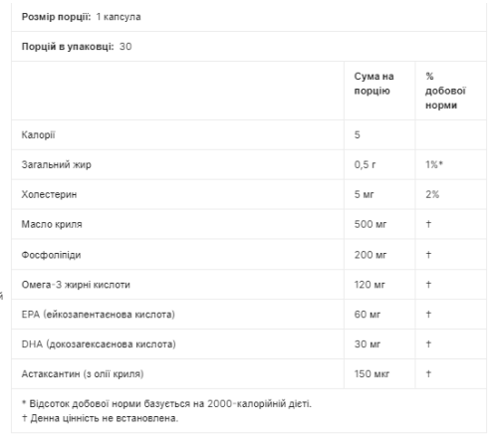
Task: Click the '2%' cholesterol daily value
Action: pos(432,194)
